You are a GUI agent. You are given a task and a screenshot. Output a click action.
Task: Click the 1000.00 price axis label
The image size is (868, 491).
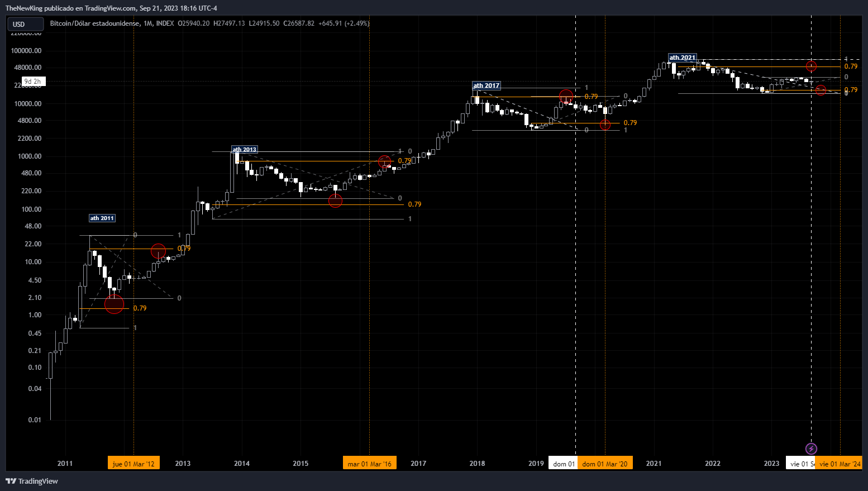point(30,156)
